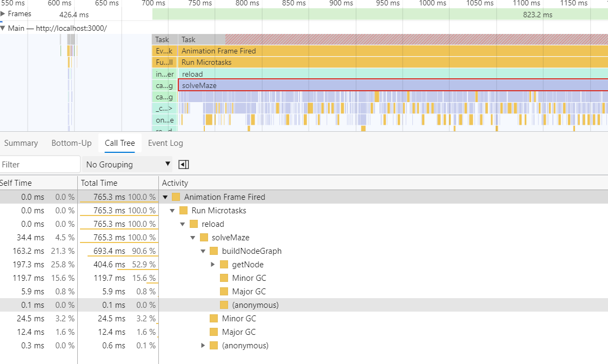Toggle the heaviest stack sidebar icon
The width and height of the screenshot is (608, 364).
tap(183, 164)
